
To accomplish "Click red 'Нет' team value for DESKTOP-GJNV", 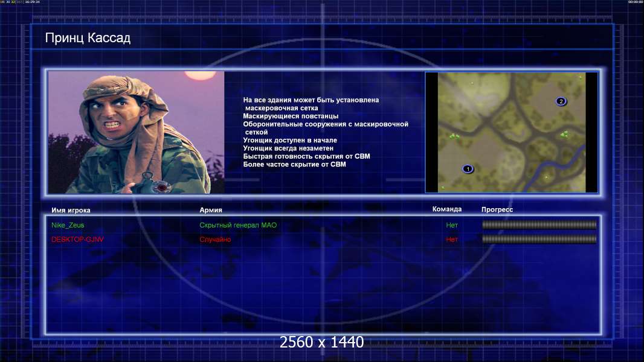I will 452,240.
